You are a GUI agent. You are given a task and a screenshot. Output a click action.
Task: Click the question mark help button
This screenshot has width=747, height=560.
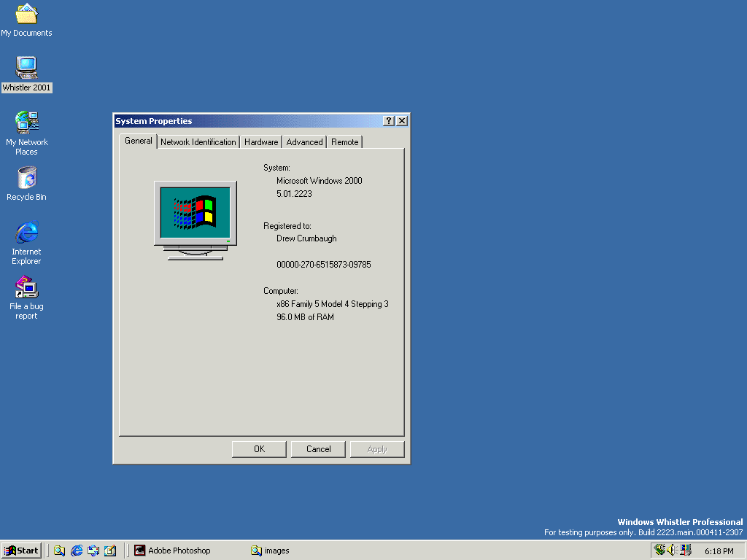point(389,121)
